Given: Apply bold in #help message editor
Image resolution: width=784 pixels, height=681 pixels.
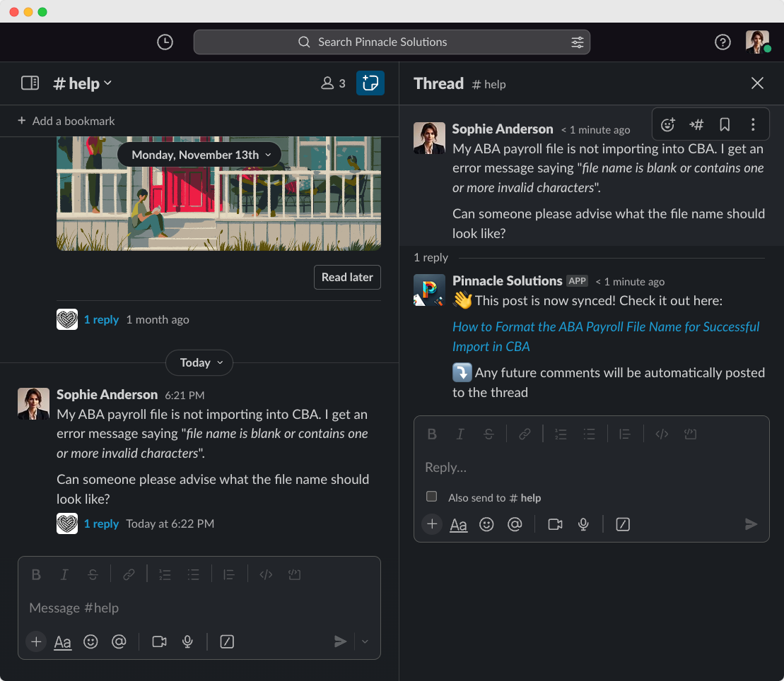Looking at the screenshot, I should click(x=36, y=575).
